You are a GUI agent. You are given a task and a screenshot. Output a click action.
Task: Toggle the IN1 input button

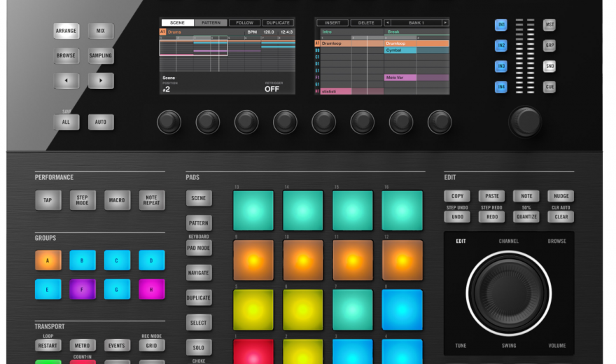coord(501,25)
